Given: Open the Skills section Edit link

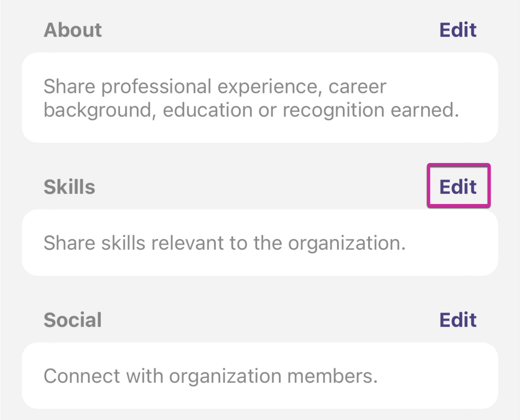Looking at the screenshot, I should tap(458, 186).
